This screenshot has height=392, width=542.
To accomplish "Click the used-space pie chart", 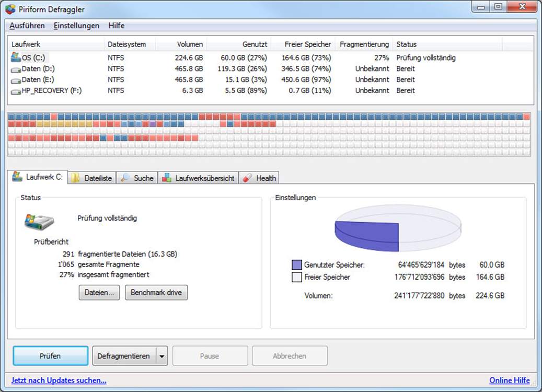I will pos(398,227).
